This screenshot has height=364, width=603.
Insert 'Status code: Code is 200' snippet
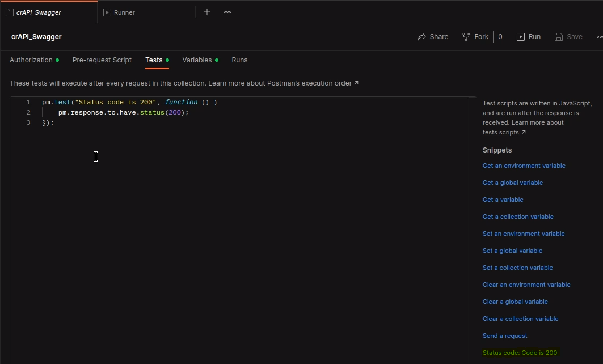tap(520, 353)
